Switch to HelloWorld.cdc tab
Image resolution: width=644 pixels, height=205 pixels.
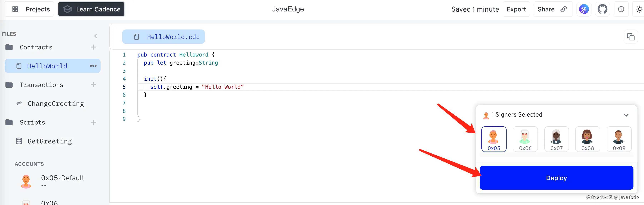[x=164, y=37]
